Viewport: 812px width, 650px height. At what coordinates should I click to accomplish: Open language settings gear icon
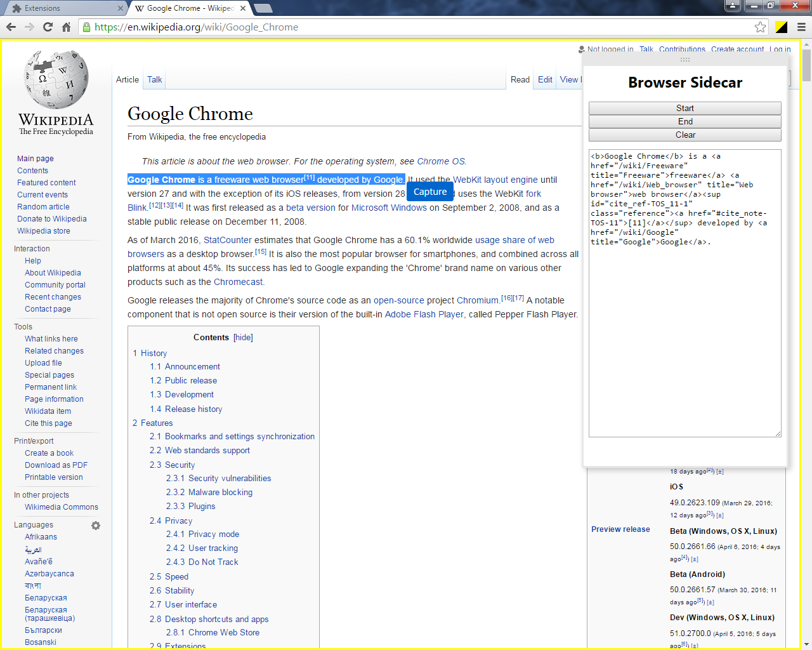96,526
